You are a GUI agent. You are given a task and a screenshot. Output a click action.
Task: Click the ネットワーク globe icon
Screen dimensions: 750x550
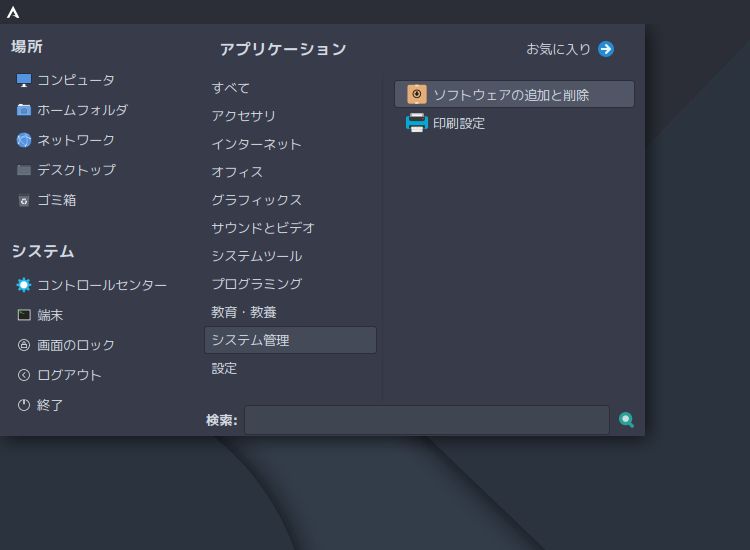24,140
